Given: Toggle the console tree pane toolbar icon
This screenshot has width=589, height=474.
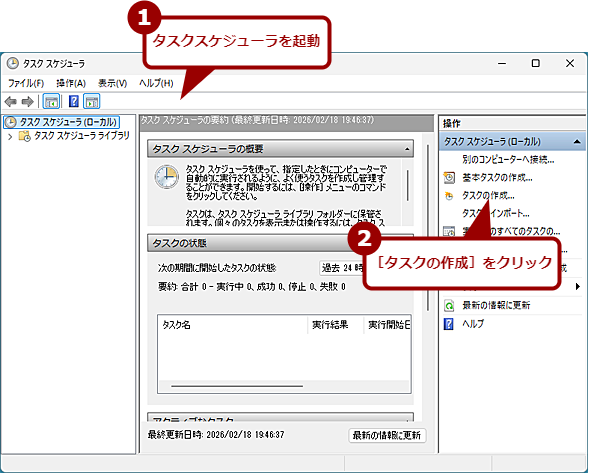Looking at the screenshot, I should 51,101.
